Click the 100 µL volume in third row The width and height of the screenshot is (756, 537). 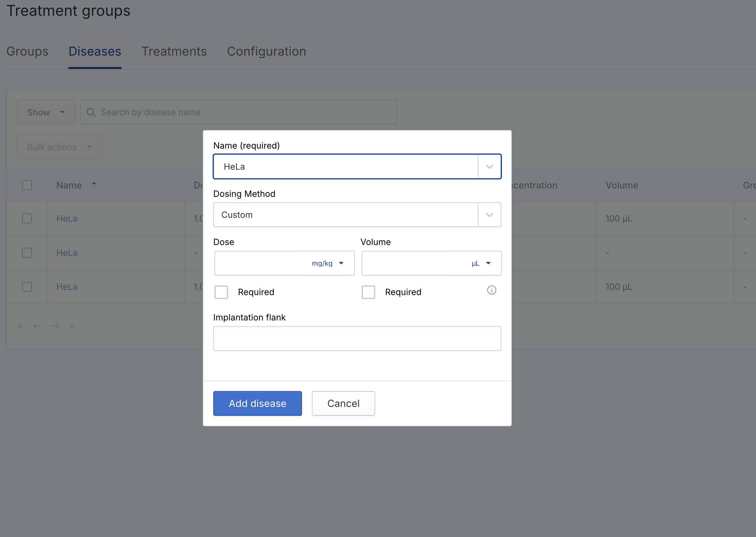tap(619, 287)
